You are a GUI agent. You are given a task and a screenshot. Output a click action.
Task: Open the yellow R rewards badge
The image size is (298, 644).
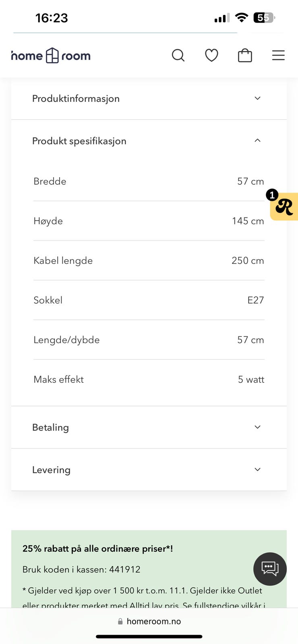coord(284,206)
